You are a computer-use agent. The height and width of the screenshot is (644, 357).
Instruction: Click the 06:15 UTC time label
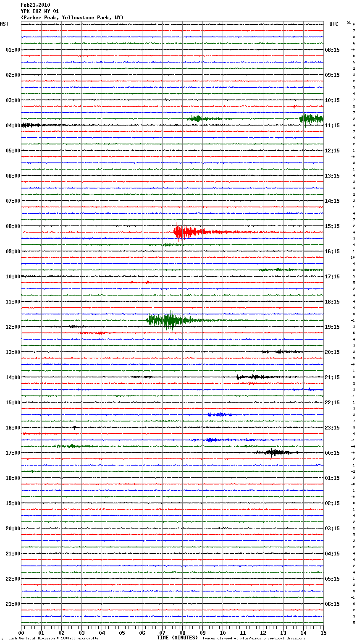[x=332, y=604]
